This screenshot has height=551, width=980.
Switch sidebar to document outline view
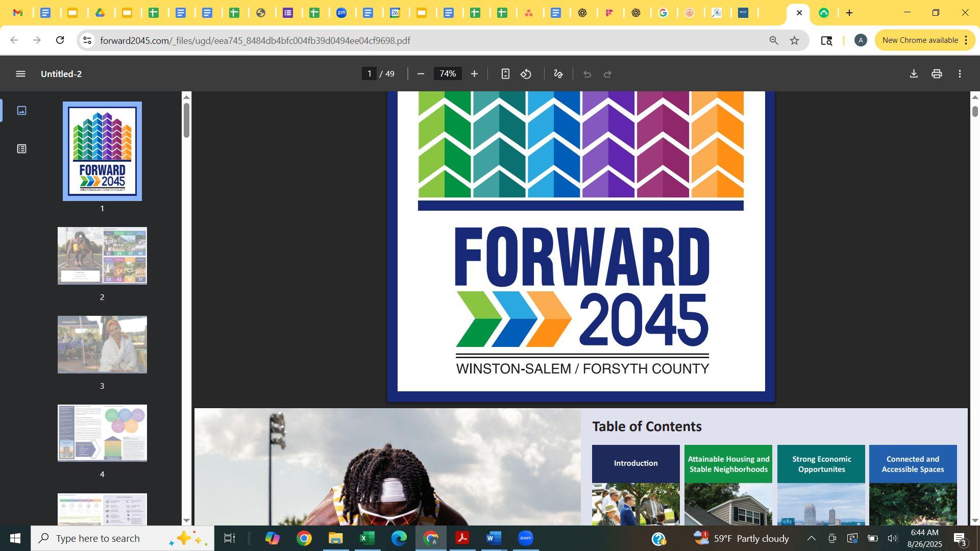pos(21,149)
